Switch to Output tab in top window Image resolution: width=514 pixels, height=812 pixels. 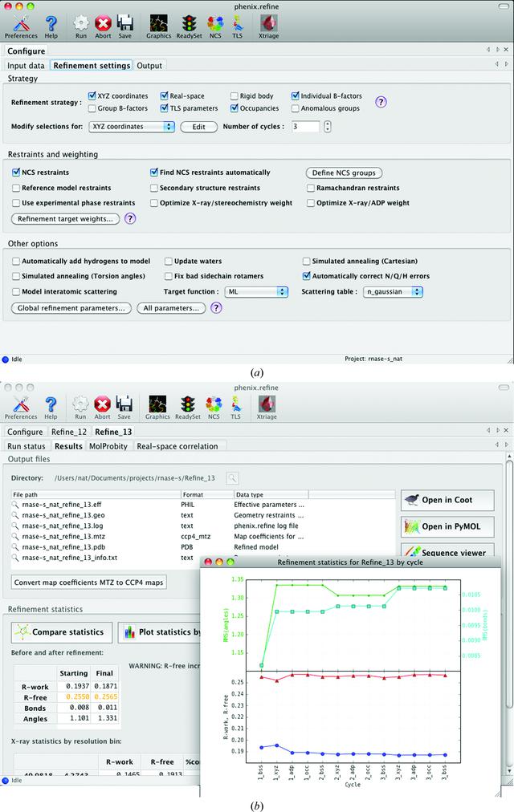coord(149,66)
